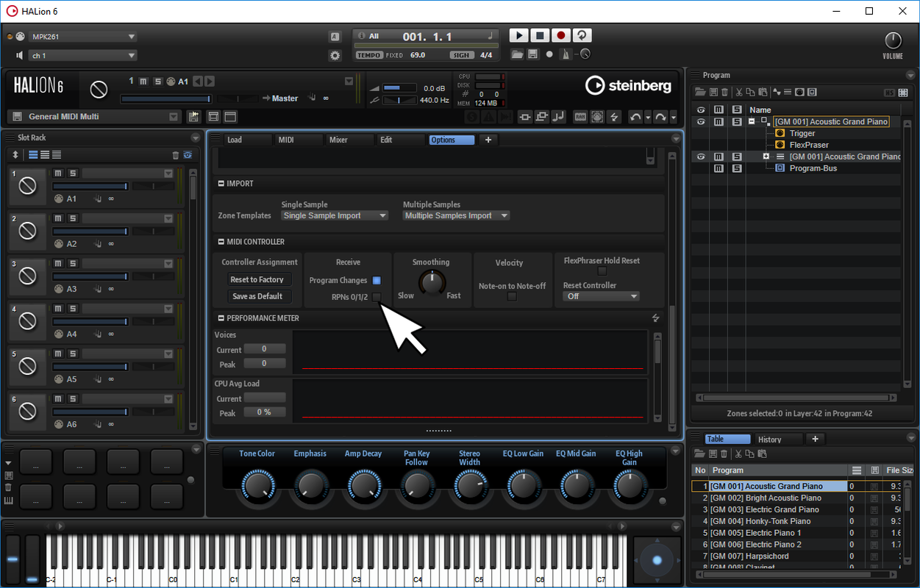Click the Steinberg logo
920x588 pixels.
628,86
